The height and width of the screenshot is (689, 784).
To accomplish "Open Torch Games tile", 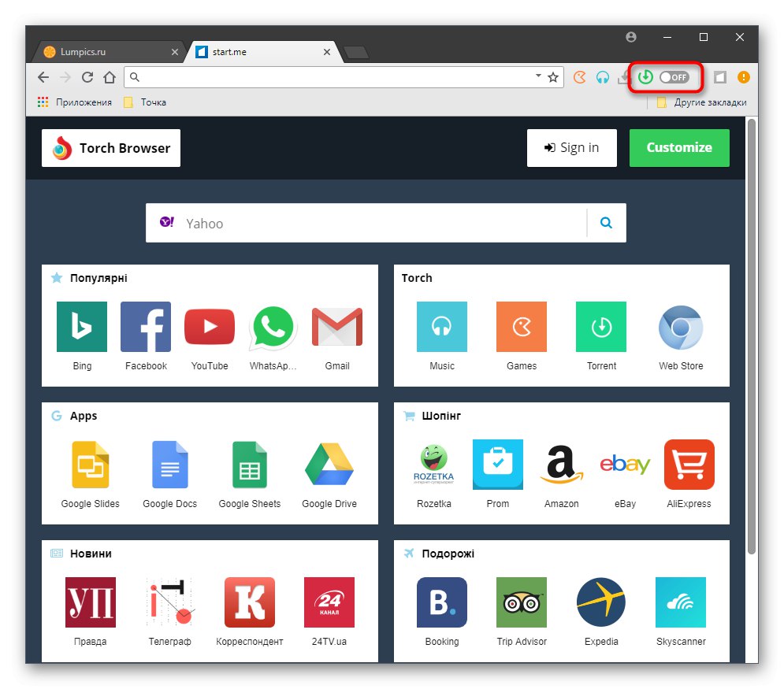I will click(522, 327).
